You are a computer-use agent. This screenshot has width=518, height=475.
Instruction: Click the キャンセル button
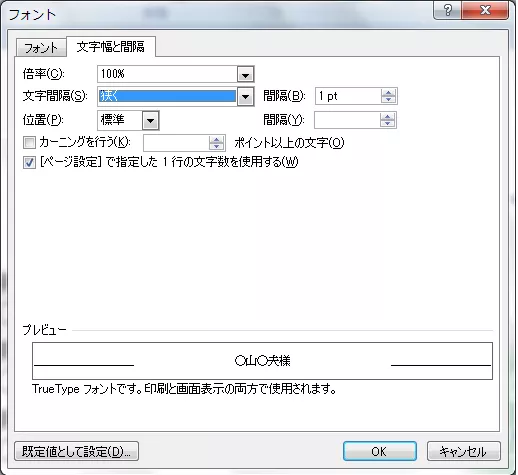pyautogui.click(x=464, y=451)
